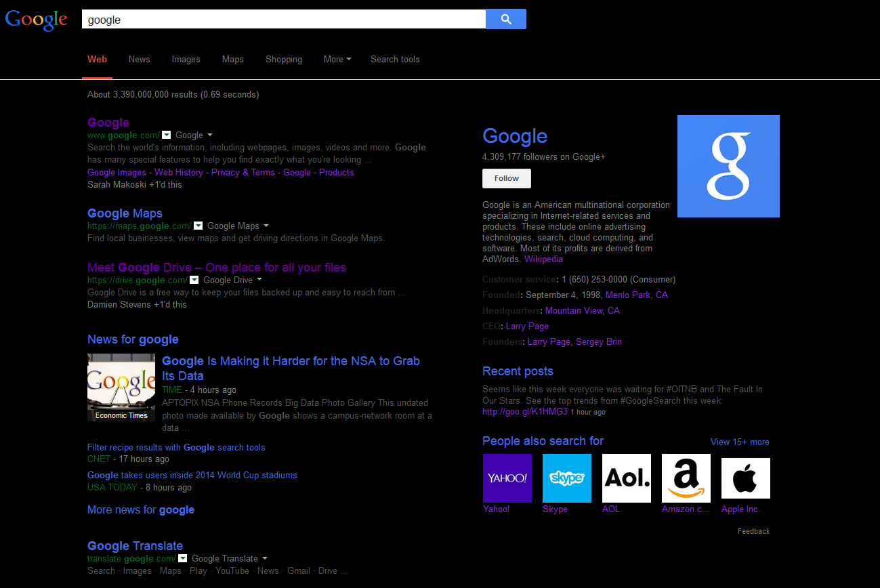Click the Apple Inc. text label
880x588 pixels.
click(x=741, y=509)
